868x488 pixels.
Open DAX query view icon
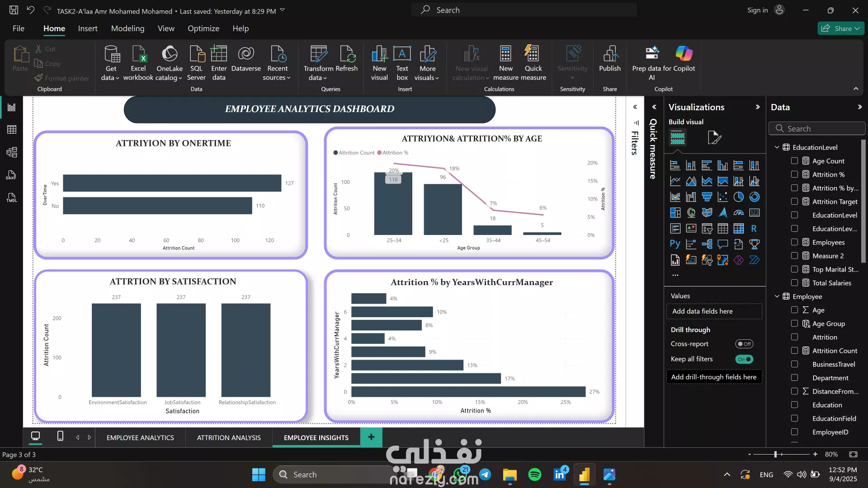click(12, 175)
